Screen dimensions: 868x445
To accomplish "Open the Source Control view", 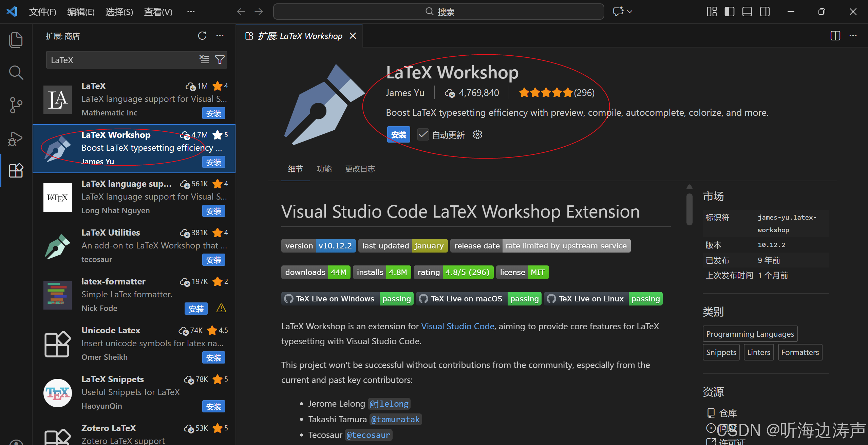I will click(x=16, y=105).
